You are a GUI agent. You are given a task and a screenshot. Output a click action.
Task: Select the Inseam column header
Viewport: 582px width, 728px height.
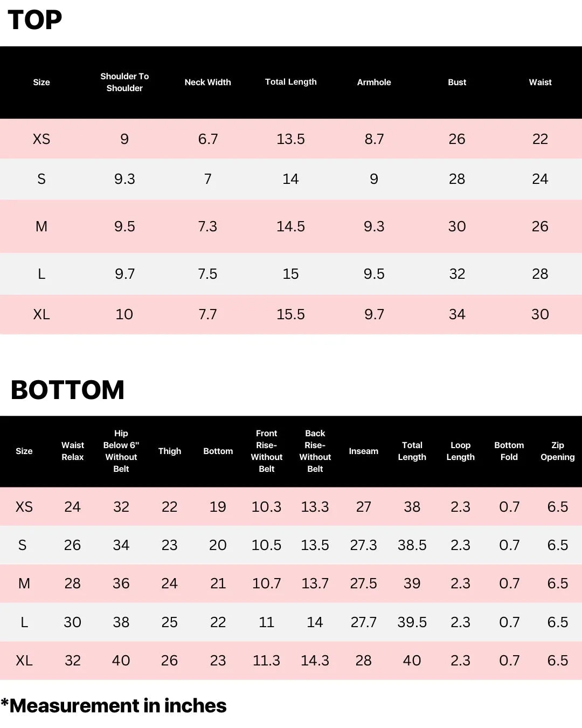tap(364, 451)
